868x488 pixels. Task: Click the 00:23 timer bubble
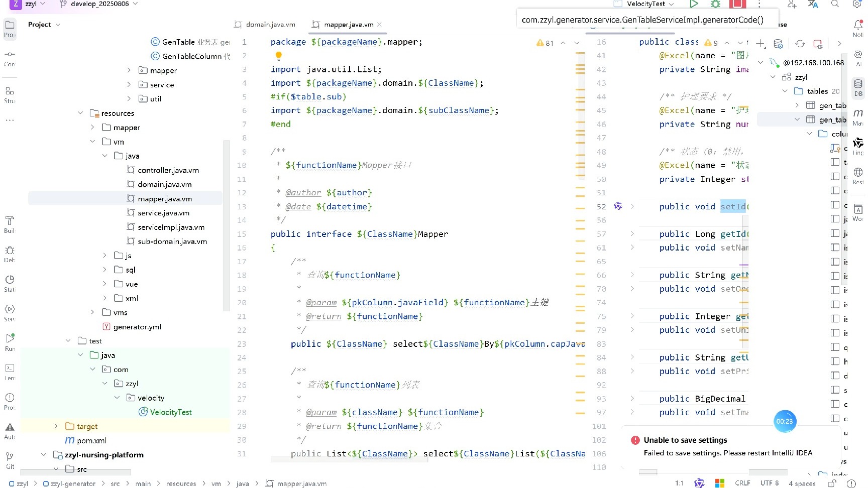pos(785,421)
